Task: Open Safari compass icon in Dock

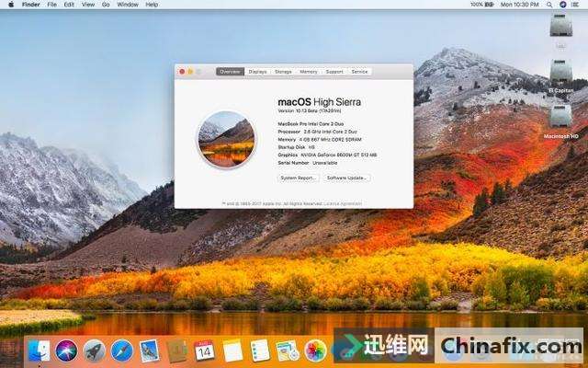Action: 121,351
